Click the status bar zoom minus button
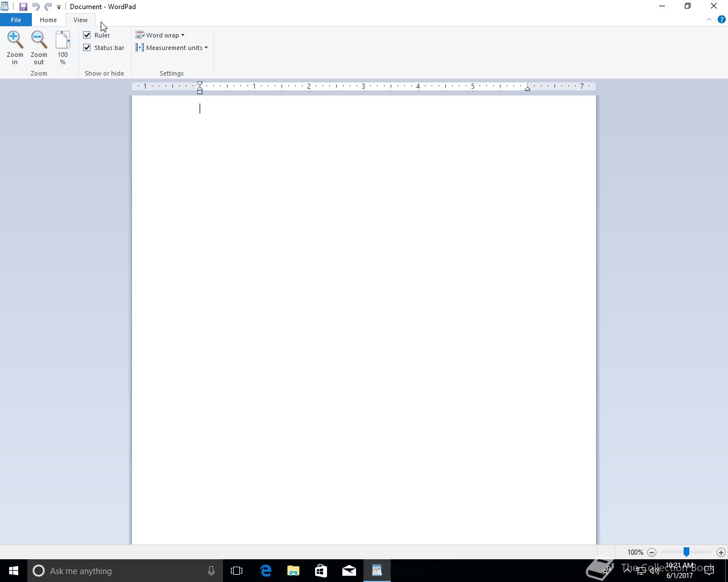The width and height of the screenshot is (728, 582). 652,552
